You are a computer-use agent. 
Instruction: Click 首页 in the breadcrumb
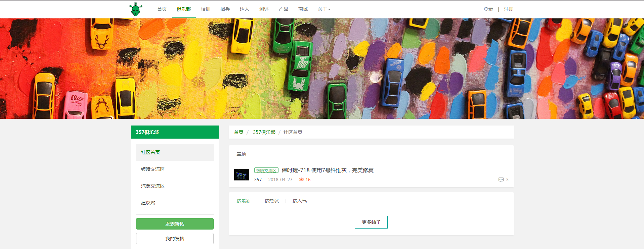point(239,132)
